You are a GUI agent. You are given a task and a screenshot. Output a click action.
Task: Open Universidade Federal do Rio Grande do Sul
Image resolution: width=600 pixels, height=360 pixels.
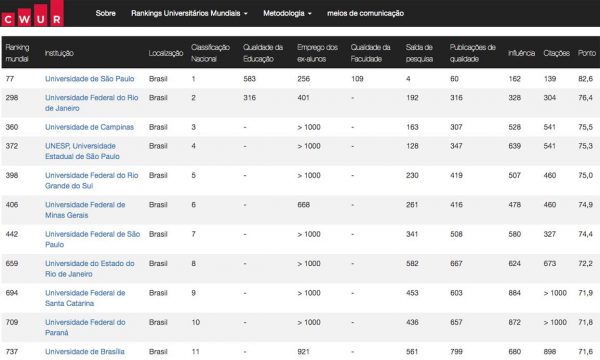click(x=91, y=181)
